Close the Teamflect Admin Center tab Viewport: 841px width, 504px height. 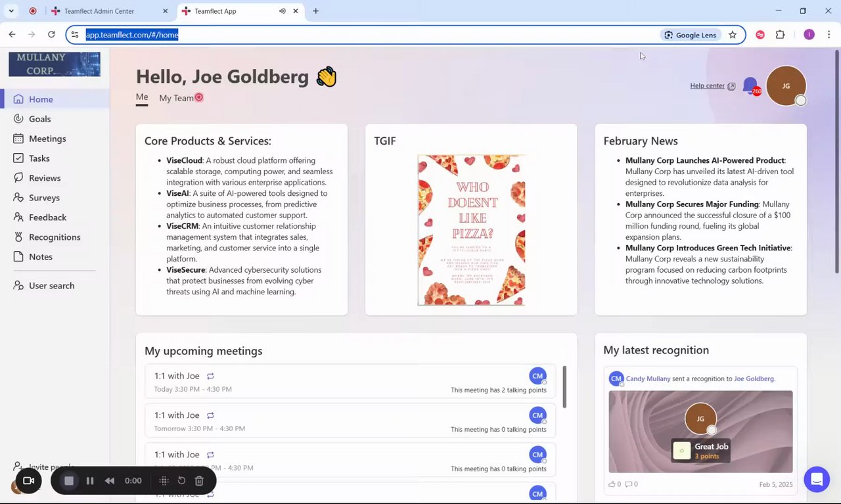click(165, 11)
